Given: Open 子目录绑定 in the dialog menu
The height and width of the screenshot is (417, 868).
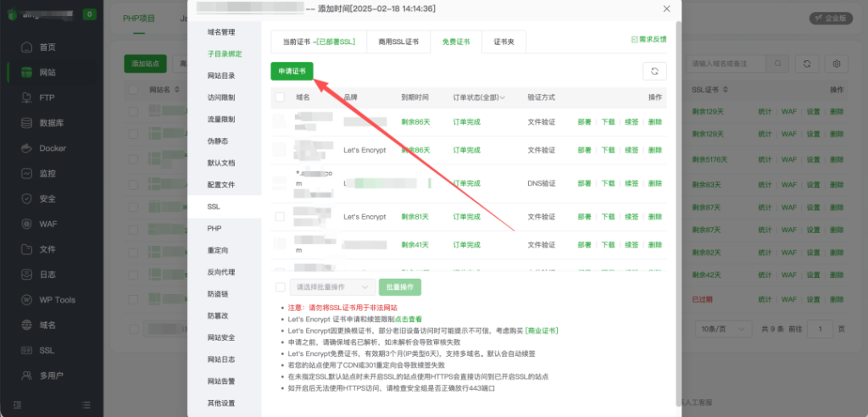Looking at the screenshot, I should 225,53.
